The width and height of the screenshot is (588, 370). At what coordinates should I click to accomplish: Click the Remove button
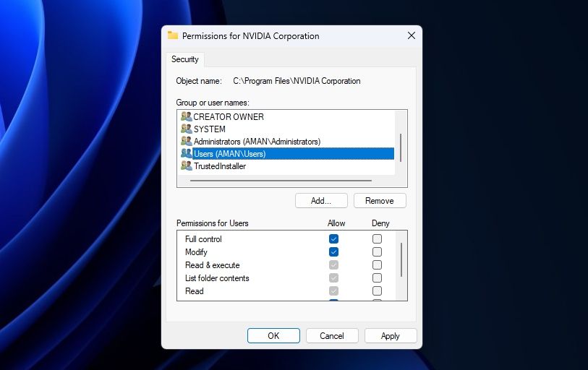pos(380,201)
